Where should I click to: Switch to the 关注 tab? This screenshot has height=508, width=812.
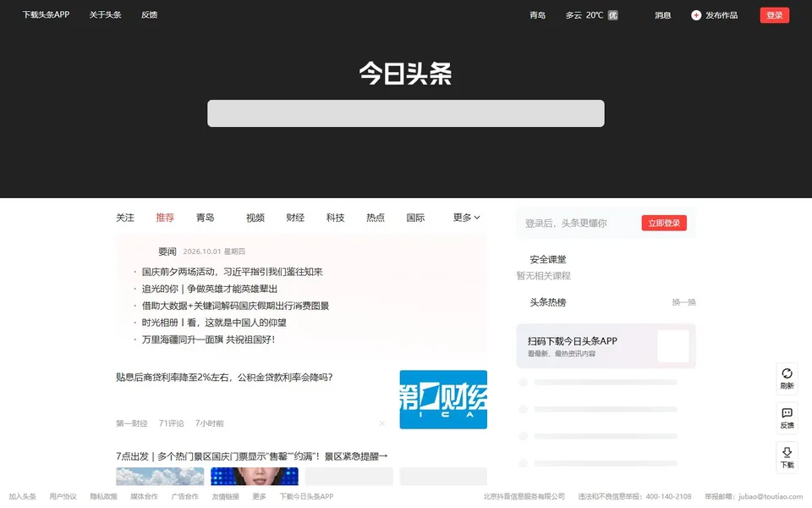[125, 218]
